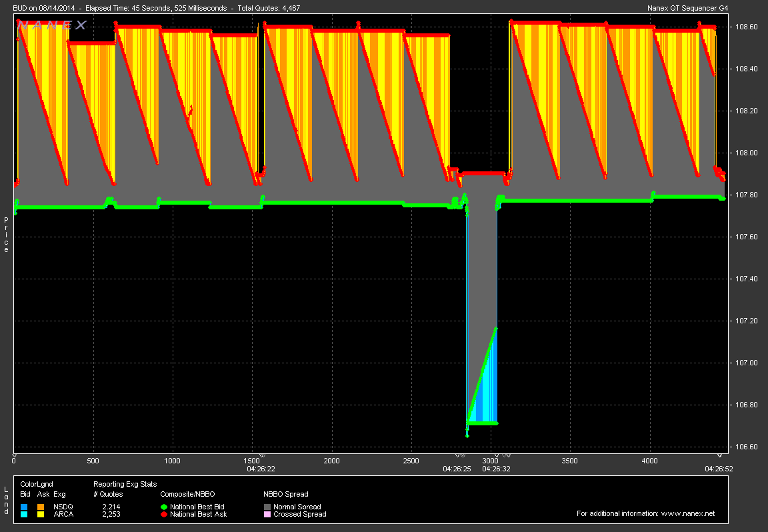Click the chart title starting 'BUD on 08/14/2014'
The width and height of the screenshot is (768, 532).
click(x=156, y=8)
